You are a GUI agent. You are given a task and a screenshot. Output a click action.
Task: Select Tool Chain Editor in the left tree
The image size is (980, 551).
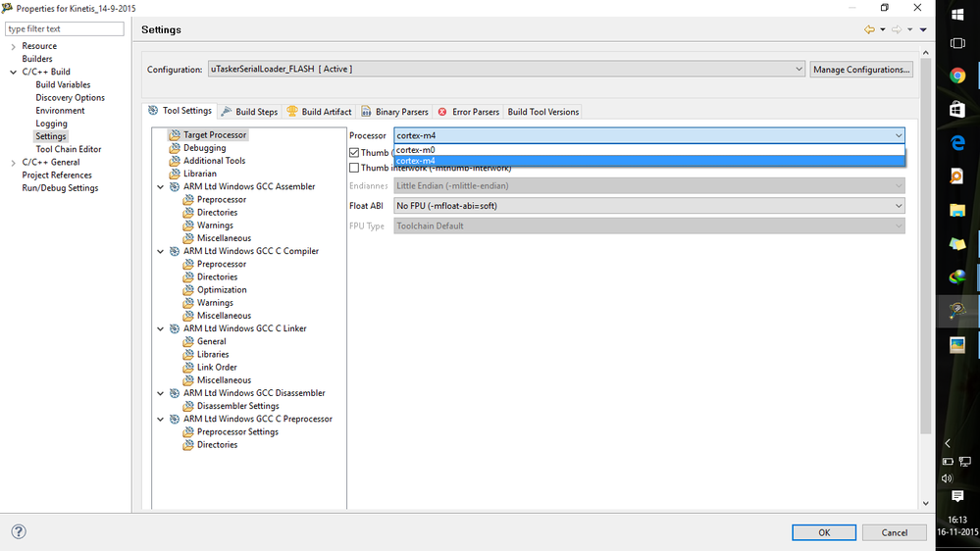68,149
